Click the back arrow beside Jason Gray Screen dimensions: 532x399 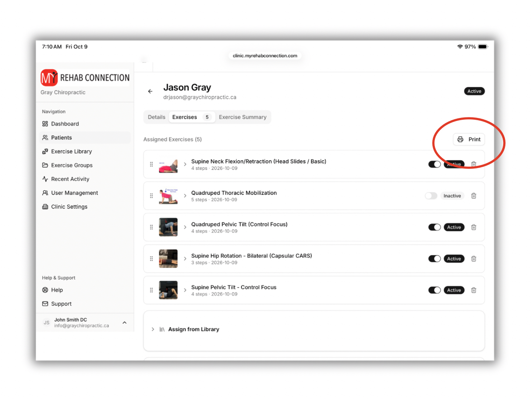[x=150, y=91]
